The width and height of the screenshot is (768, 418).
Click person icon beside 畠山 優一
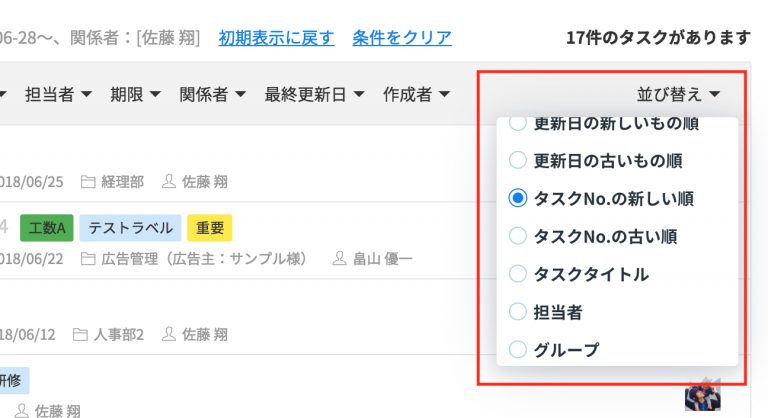click(x=339, y=258)
